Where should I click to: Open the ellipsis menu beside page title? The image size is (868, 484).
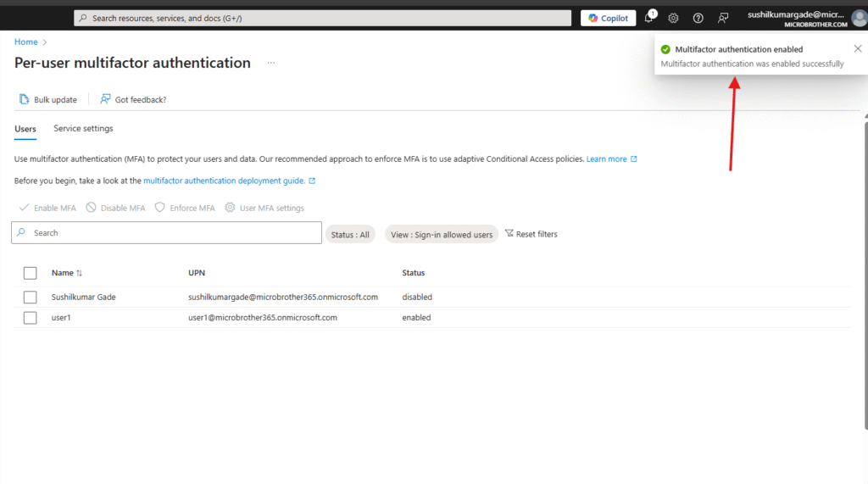(x=271, y=63)
